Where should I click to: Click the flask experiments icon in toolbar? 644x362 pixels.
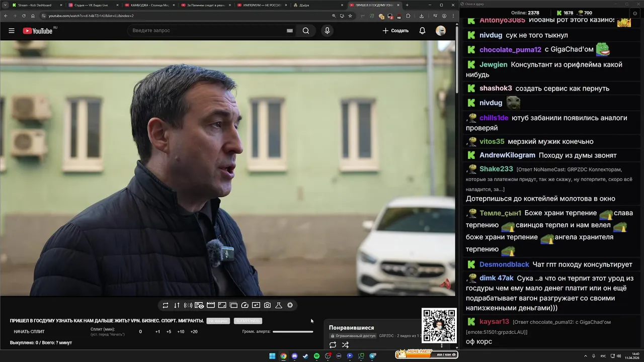279,305
